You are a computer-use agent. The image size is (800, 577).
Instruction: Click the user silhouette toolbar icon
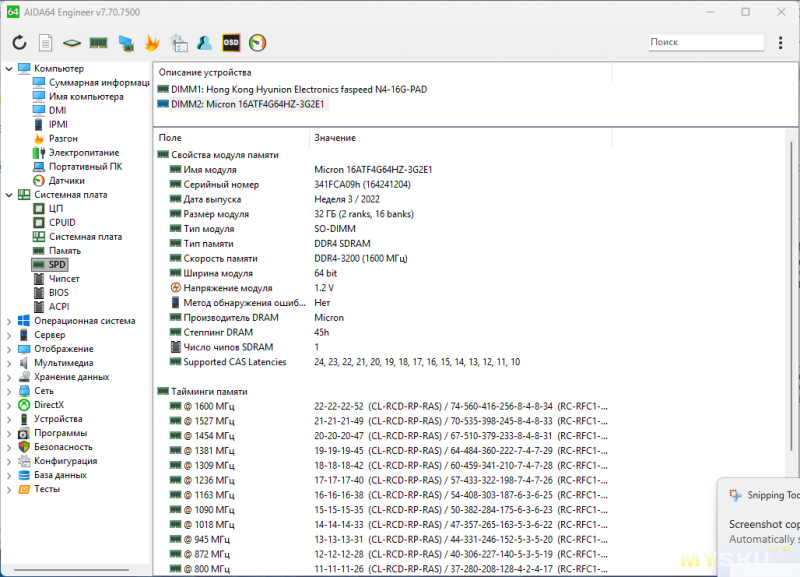[x=204, y=43]
